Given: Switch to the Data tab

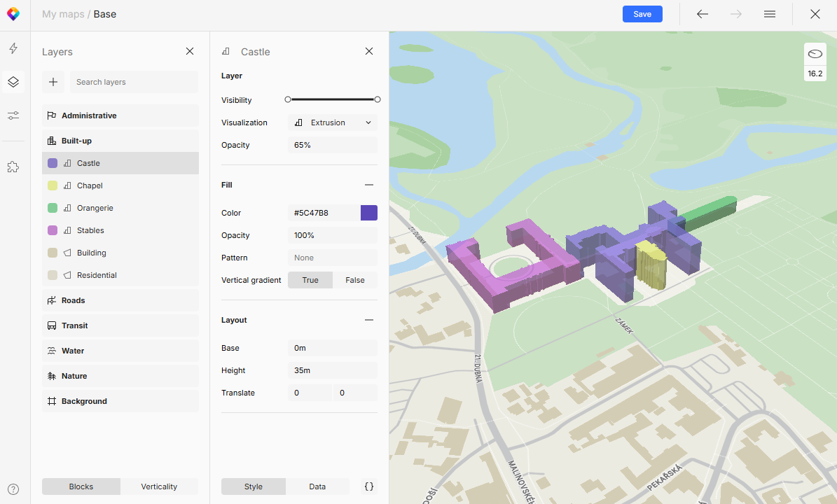Looking at the screenshot, I should (x=317, y=486).
